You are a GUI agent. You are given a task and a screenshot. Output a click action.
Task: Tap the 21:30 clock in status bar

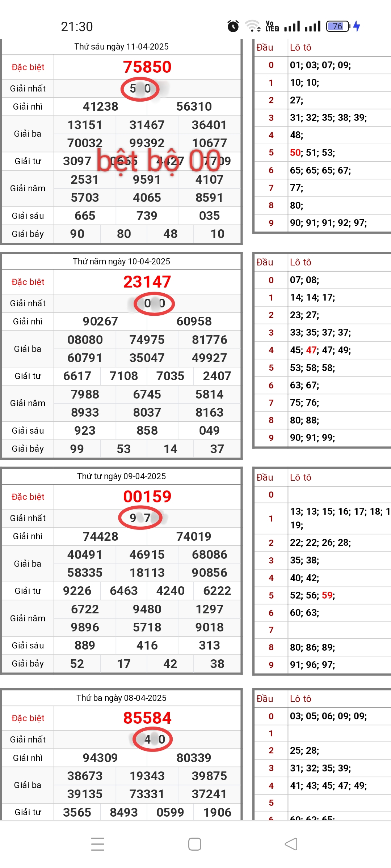[x=77, y=27]
